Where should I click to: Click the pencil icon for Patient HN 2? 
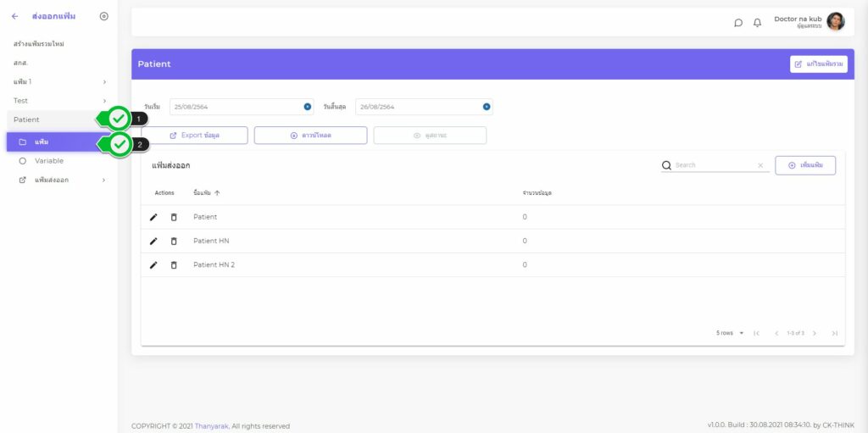(153, 265)
